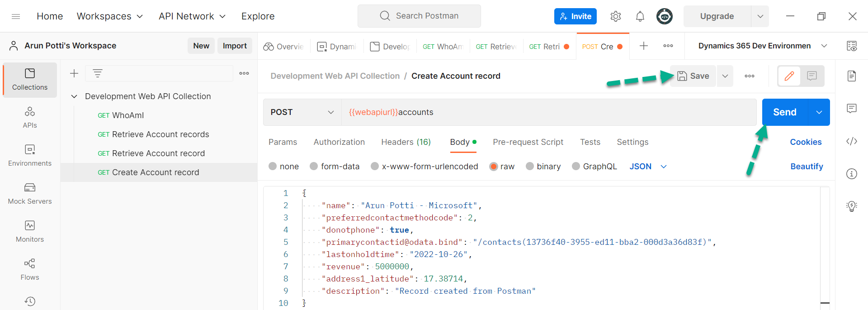Viewport: 868px width, 310px height.
Task: Open Mock Servers in the sidebar
Action: 30,194
